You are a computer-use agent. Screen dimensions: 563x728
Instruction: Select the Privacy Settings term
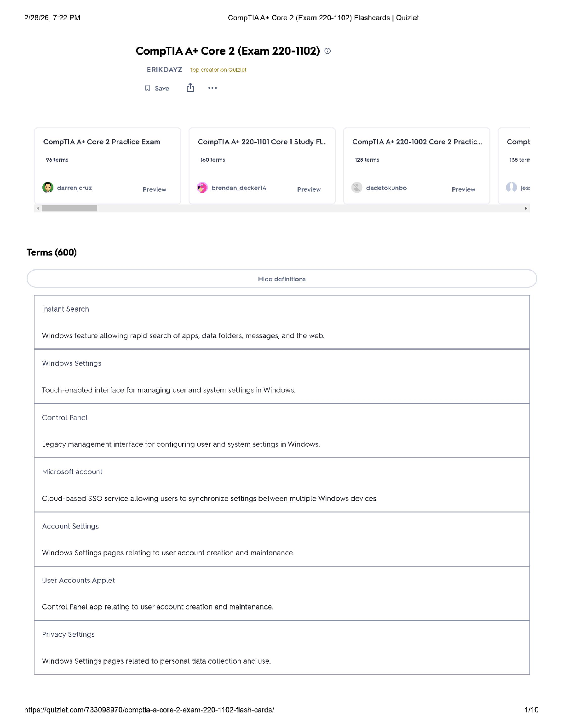click(x=68, y=635)
